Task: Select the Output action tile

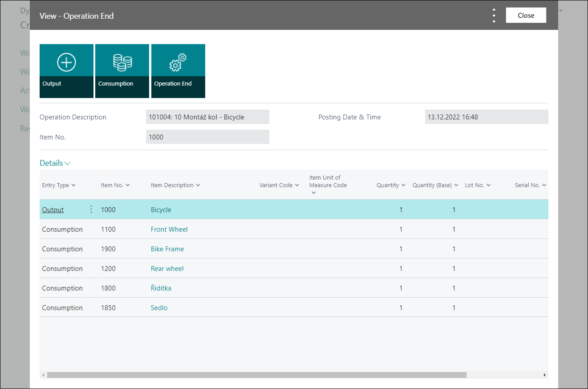Action: (66, 71)
